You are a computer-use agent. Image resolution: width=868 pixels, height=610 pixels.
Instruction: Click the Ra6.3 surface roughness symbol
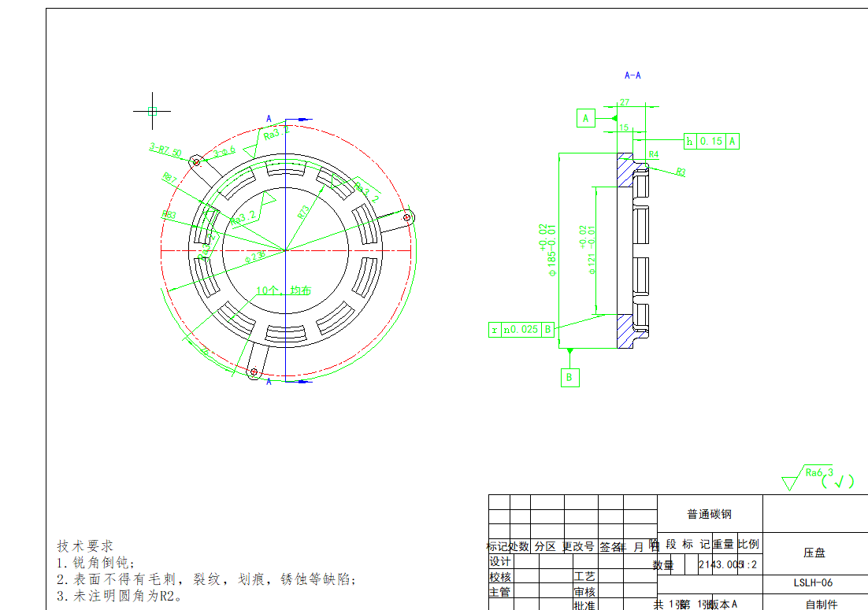pyautogui.click(x=818, y=477)
